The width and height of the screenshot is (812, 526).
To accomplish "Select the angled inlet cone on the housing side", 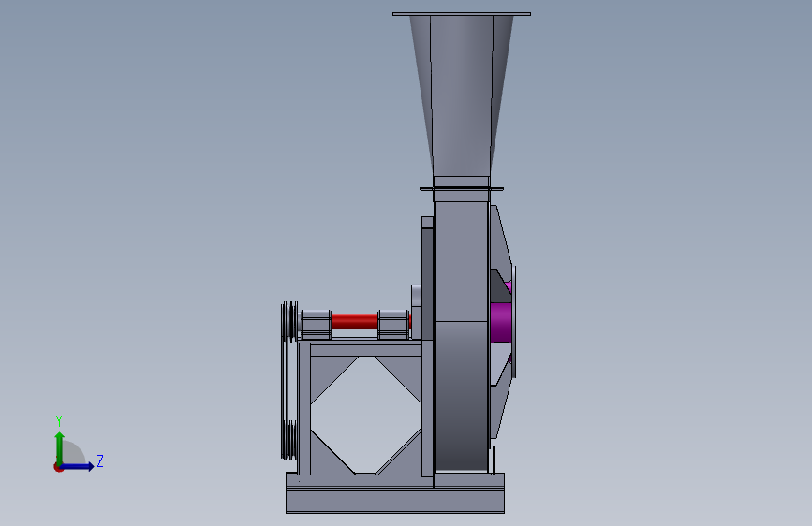I will point(500,243).
